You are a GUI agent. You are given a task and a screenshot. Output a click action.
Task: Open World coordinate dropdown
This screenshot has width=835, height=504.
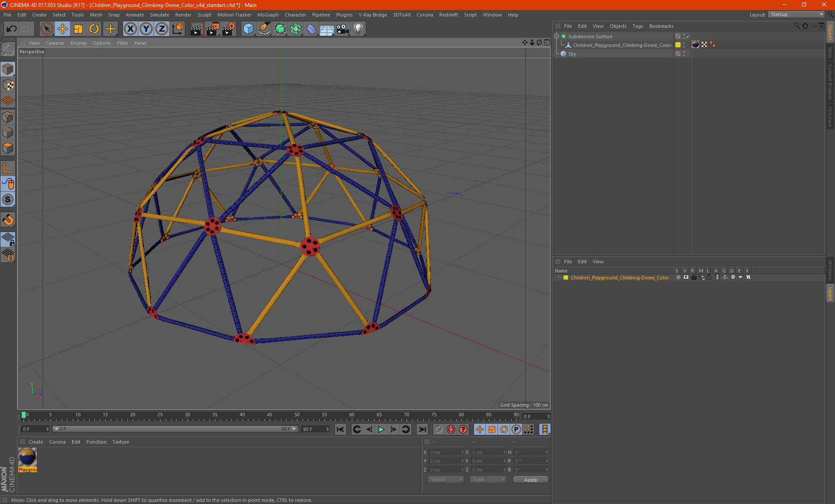[446, 479]
